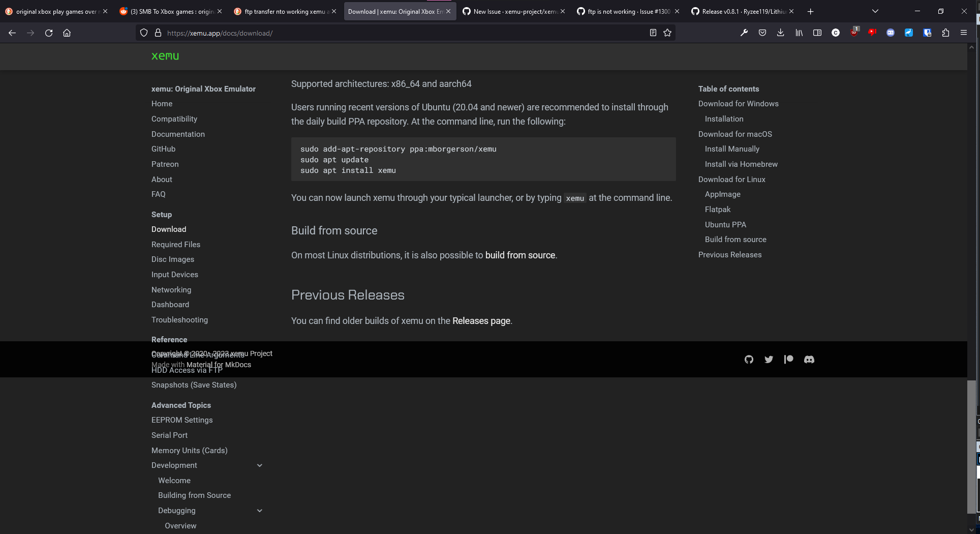Open the hamburger application menu
Viewport: 980px width, 534px height.
pos(964,33)
